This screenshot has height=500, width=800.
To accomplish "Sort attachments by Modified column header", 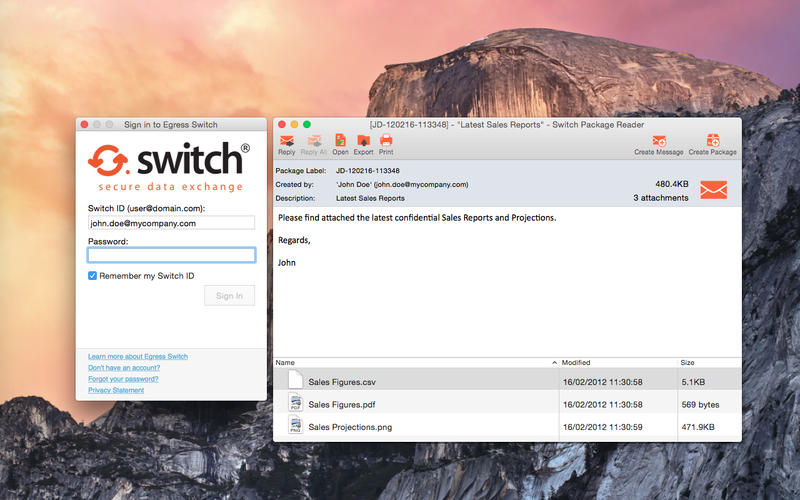I will (615, 362).
